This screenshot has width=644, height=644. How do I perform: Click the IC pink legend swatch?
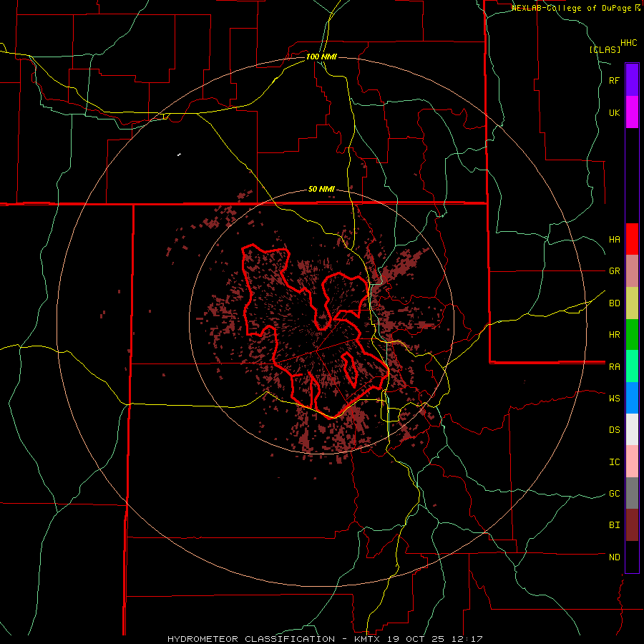pyautogui.click(x=632, y=462)
